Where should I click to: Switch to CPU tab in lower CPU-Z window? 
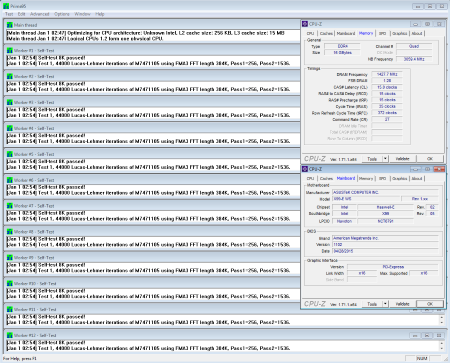(x=311, y=179)
